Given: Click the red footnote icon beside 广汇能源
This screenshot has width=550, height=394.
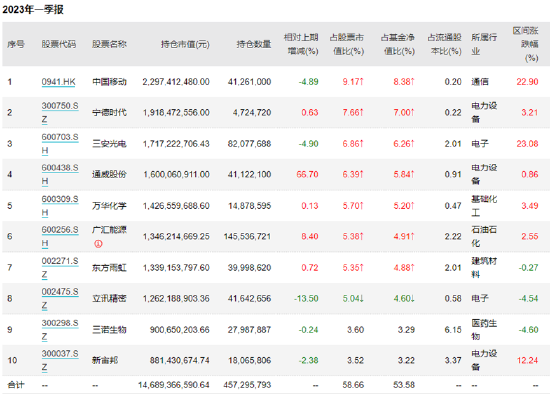Looking at the screenshot, I should click(98, 243).
